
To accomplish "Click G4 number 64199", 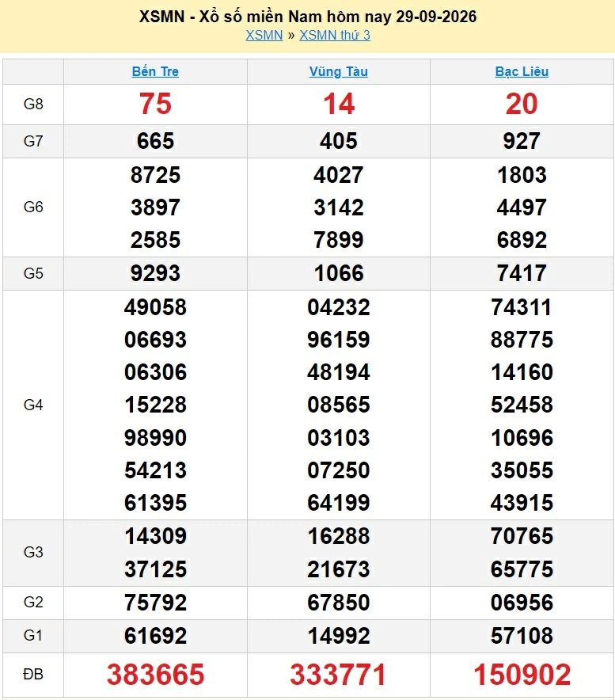I will pos(339,503).
